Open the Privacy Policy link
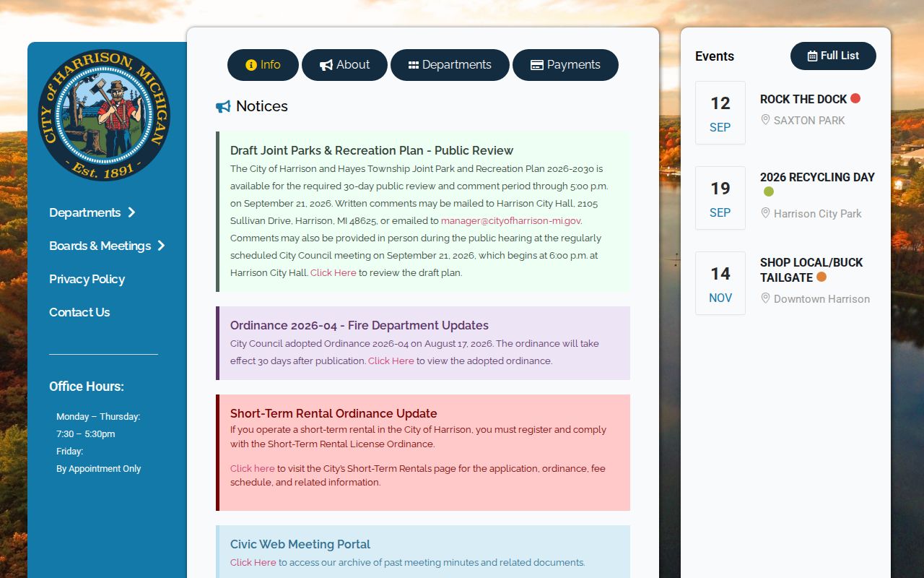This screenshot has width=924, height=578. tap(87, 279)
